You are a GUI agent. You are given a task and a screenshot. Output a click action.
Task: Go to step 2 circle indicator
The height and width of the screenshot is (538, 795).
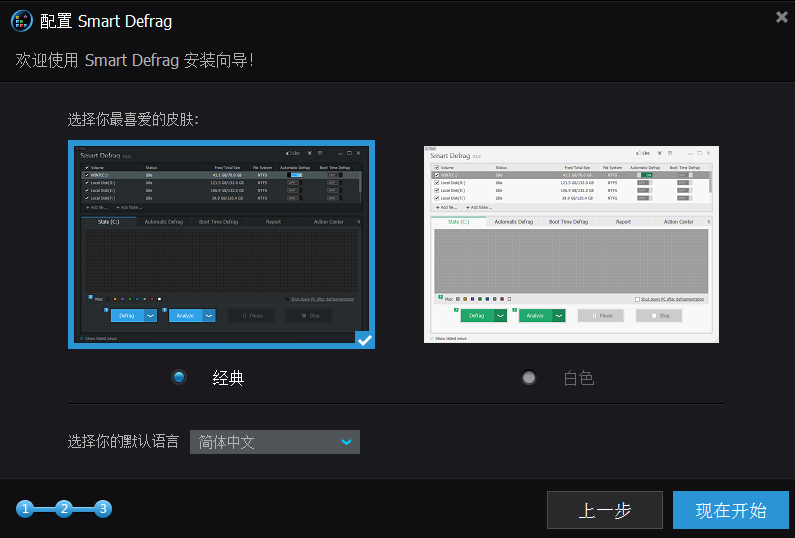coord(64,509)
